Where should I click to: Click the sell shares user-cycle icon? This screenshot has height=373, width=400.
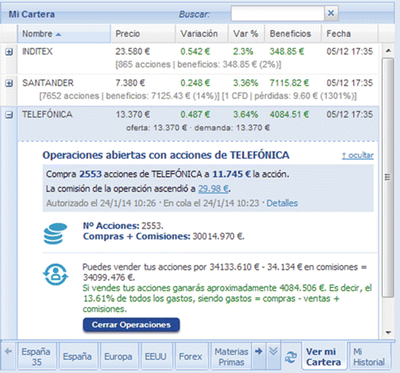[55, 275]
